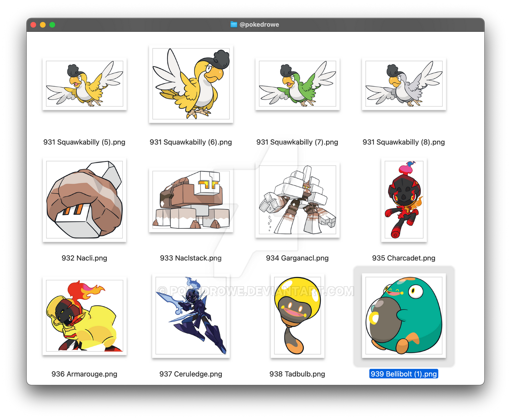Click the blue folder icon in title bar

(x=234, y=24)
